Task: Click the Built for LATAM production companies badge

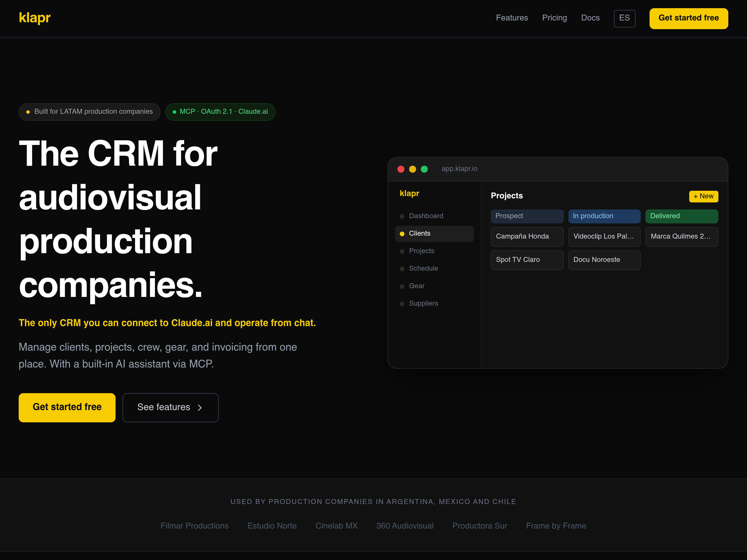Action: [90, 112]
